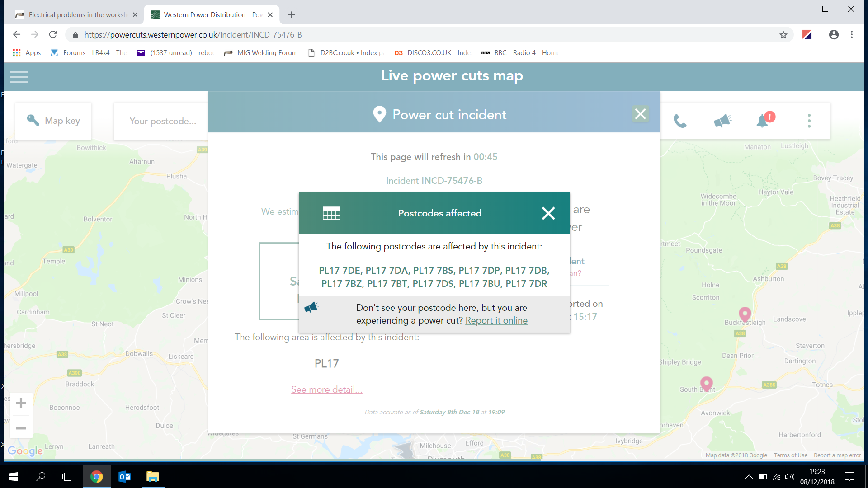Close the Power cut incident panel
The width and height of the screenshot is (868, 488).
tap(640, 114)
